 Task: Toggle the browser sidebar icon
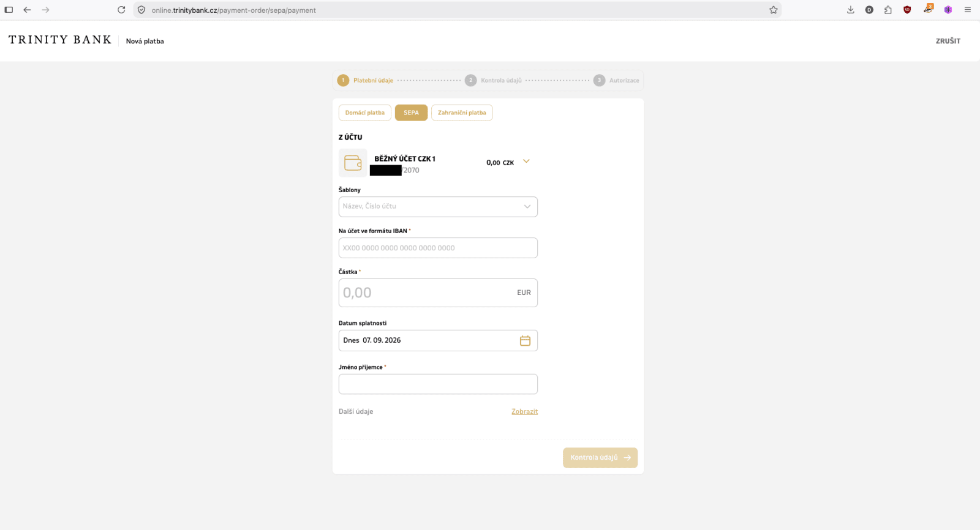(x=9, y=10)
